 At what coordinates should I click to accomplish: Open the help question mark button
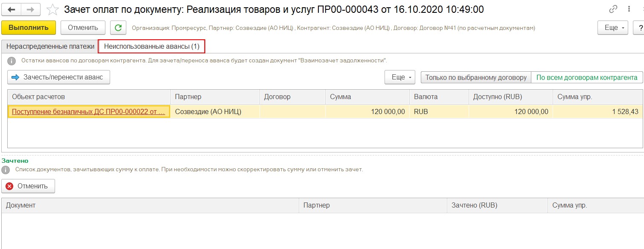coord(640,28)
